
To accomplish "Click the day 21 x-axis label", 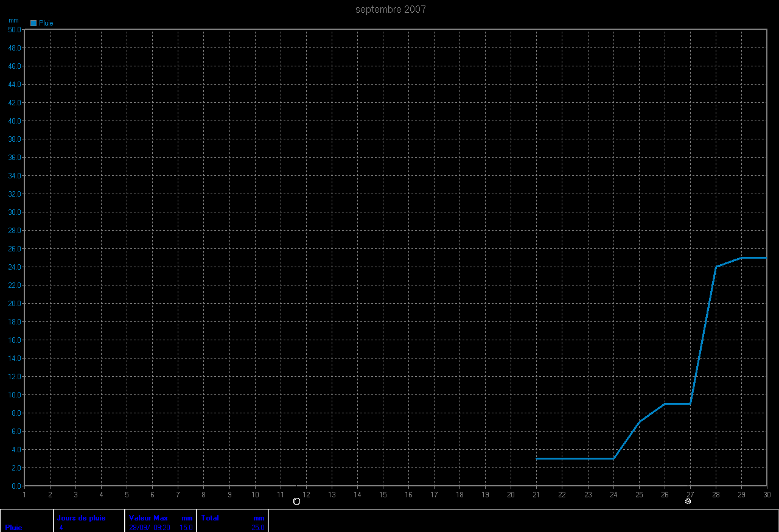I will pos(536,495).
